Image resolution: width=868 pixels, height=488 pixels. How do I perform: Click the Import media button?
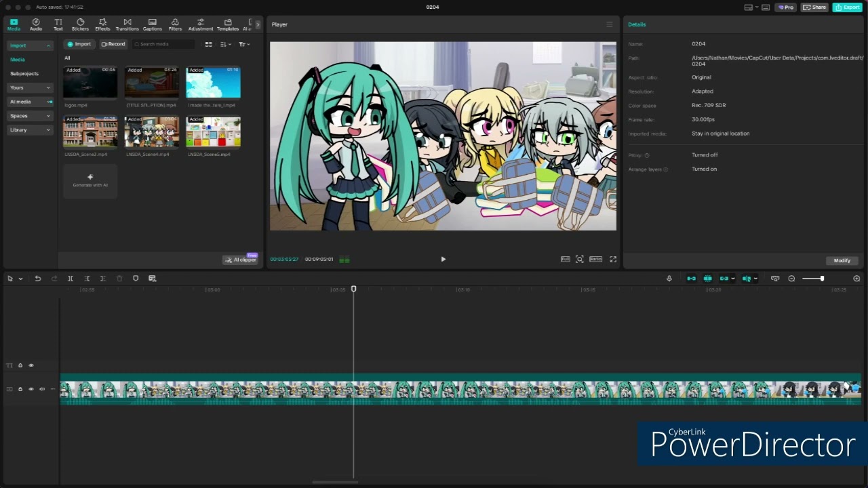[x=80, y=44]
